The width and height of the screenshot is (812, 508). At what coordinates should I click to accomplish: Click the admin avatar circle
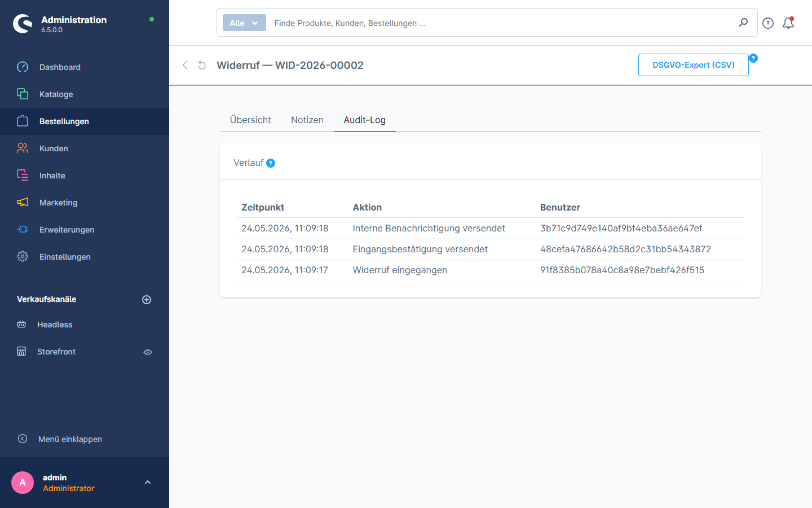[23, 483]
